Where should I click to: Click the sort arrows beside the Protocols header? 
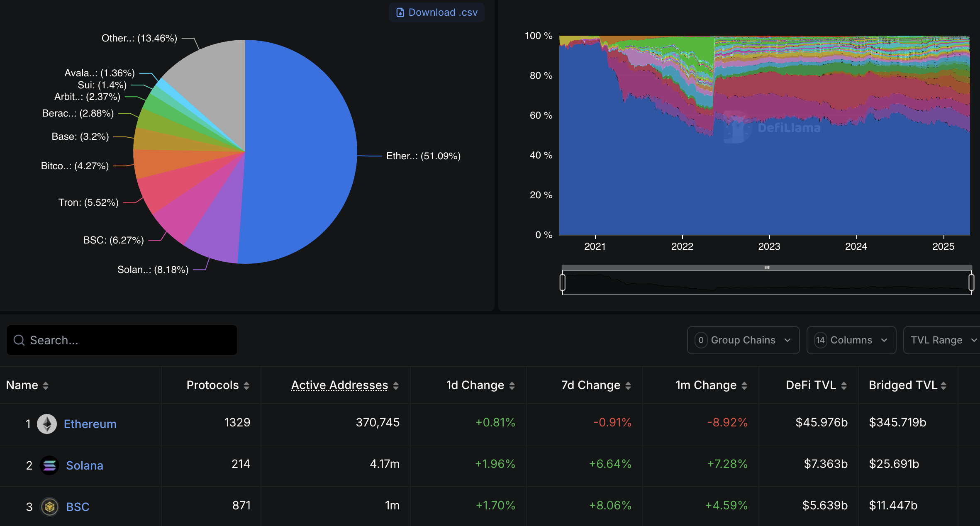click(x=247, y=385)
